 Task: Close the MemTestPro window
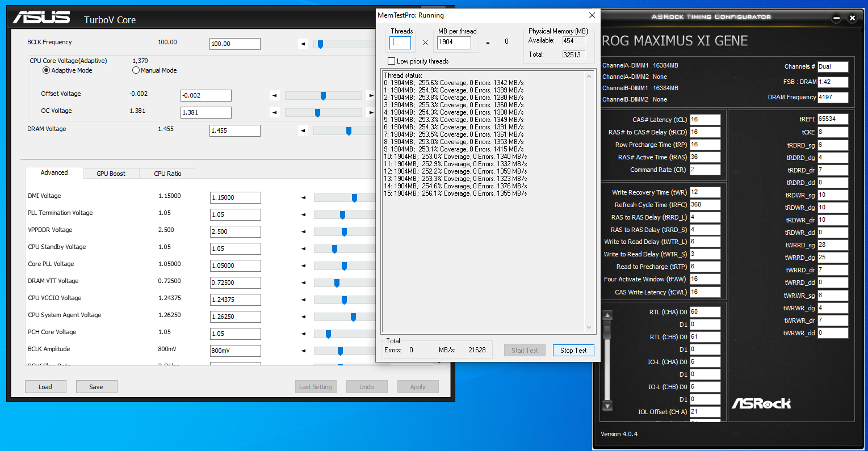click(x=592, y=15)
